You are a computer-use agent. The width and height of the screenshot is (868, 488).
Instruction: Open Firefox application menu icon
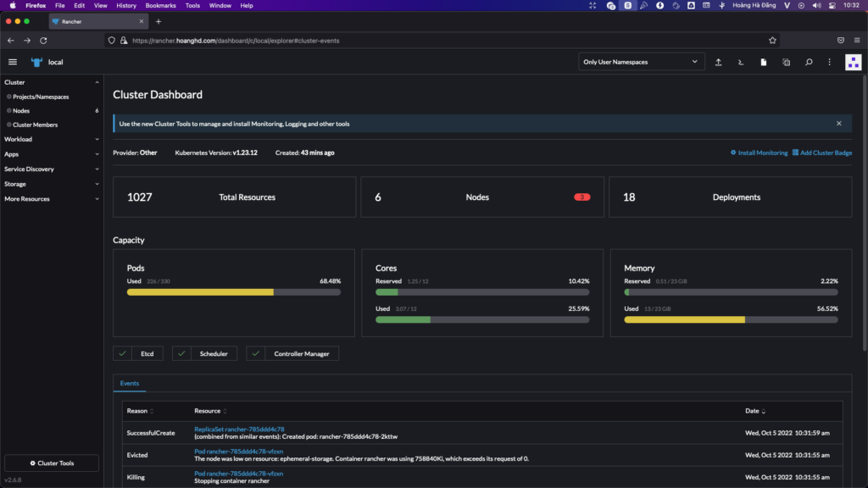[x=857, y=41]
